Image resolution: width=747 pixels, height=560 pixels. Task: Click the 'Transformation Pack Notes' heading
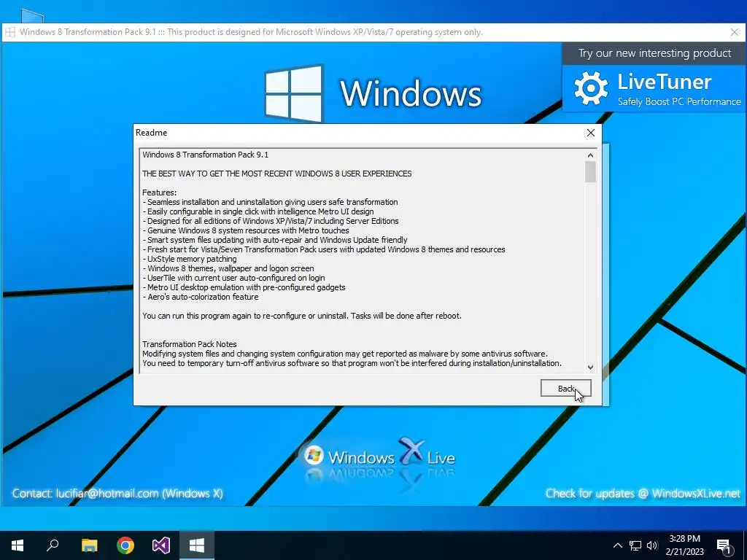tap(190, 344)
